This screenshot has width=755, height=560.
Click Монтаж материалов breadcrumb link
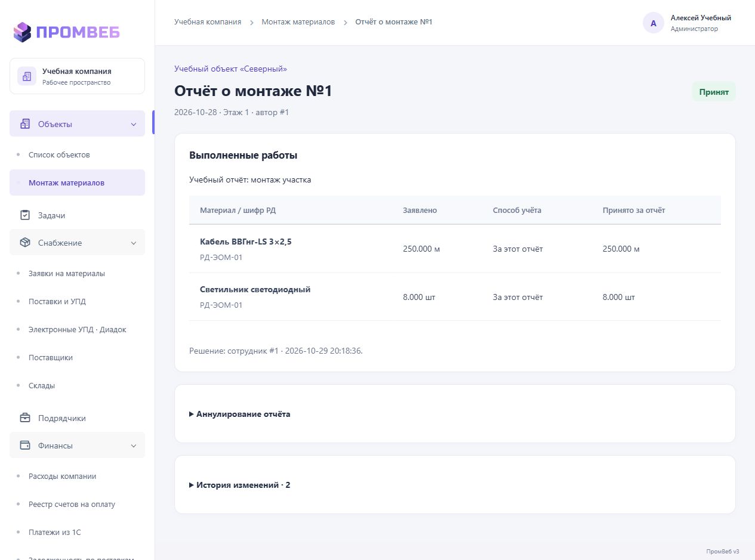[x=298, y=22]
